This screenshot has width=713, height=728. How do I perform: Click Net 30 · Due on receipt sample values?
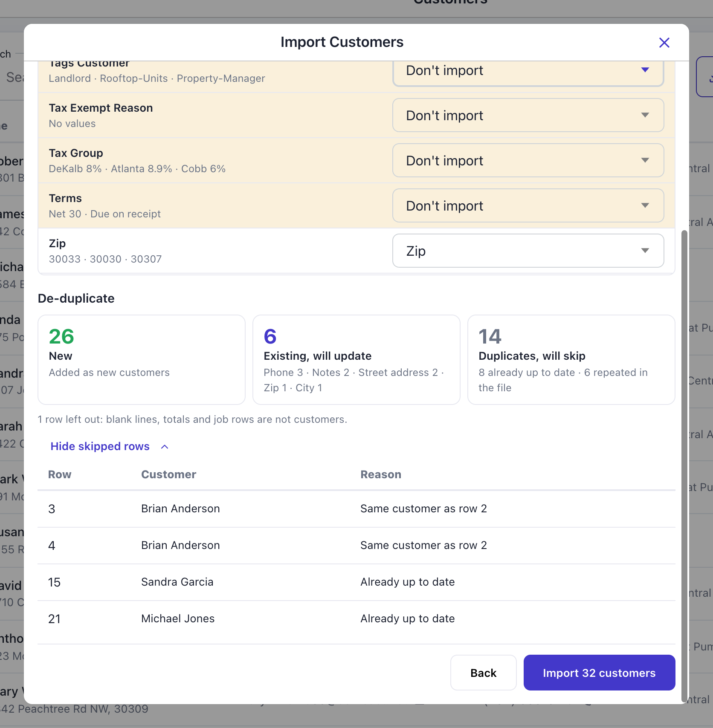(104, 214)
